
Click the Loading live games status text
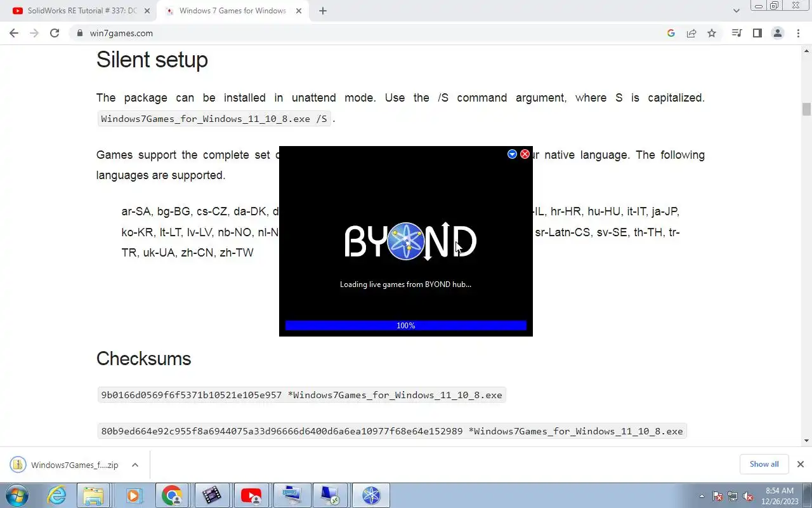pos(406,284)
